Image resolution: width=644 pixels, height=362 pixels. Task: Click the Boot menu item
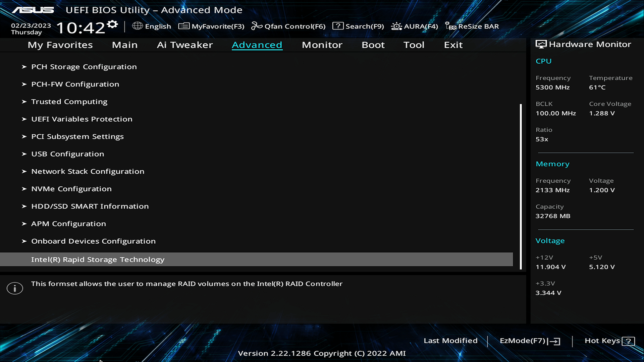(373, 45)
